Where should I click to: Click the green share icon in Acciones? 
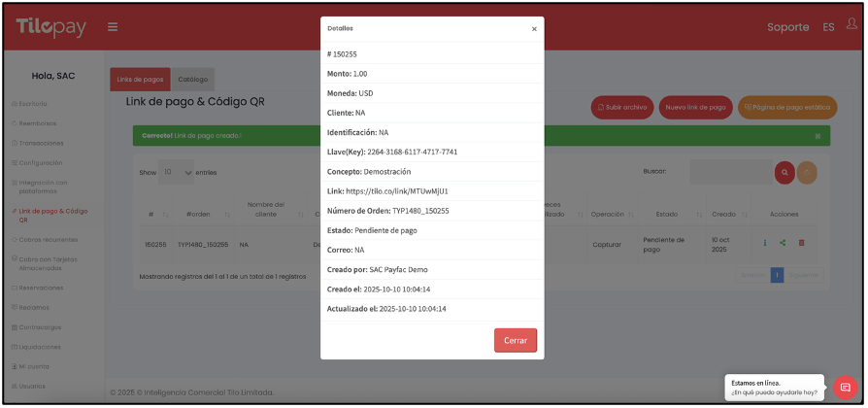click(x=783, y=243)
